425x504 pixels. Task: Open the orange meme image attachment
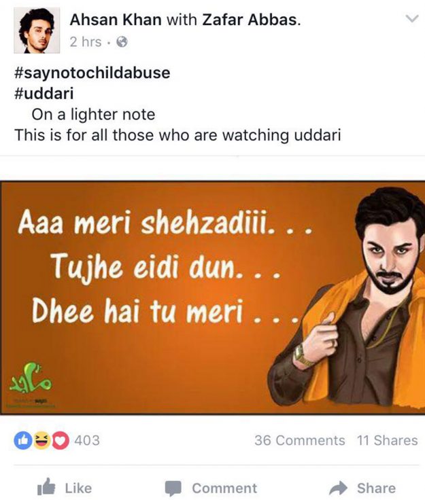[212, 298]
